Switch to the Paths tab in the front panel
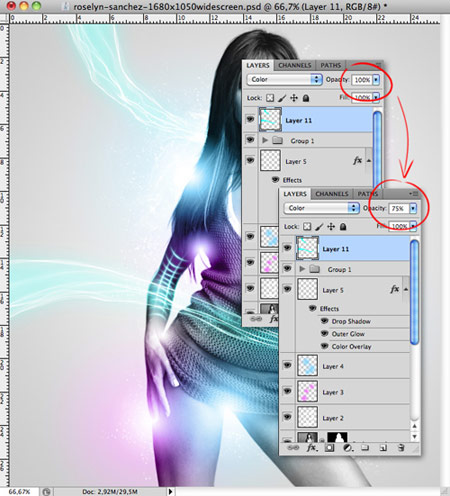The width and height of the screenshot is (450, 496). pyautogui.click(x=368, y=194)
